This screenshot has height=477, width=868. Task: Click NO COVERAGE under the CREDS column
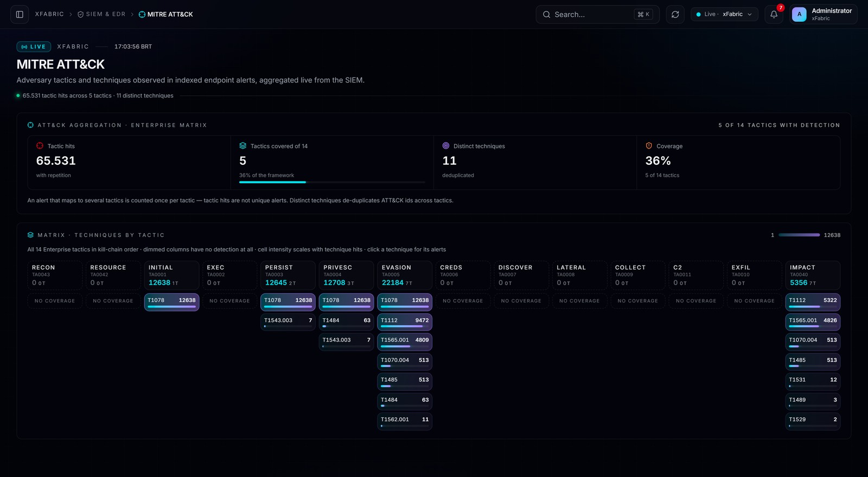(463, 301)
